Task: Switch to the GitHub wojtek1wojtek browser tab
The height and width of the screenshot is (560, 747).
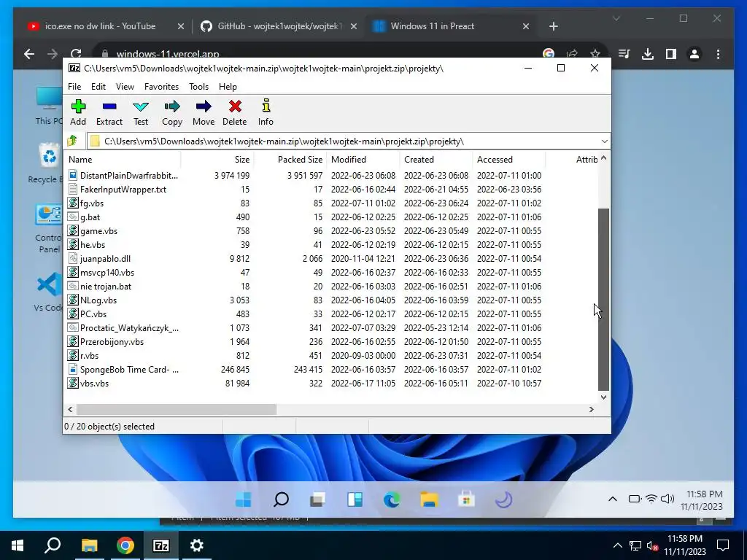Action: 279,26
